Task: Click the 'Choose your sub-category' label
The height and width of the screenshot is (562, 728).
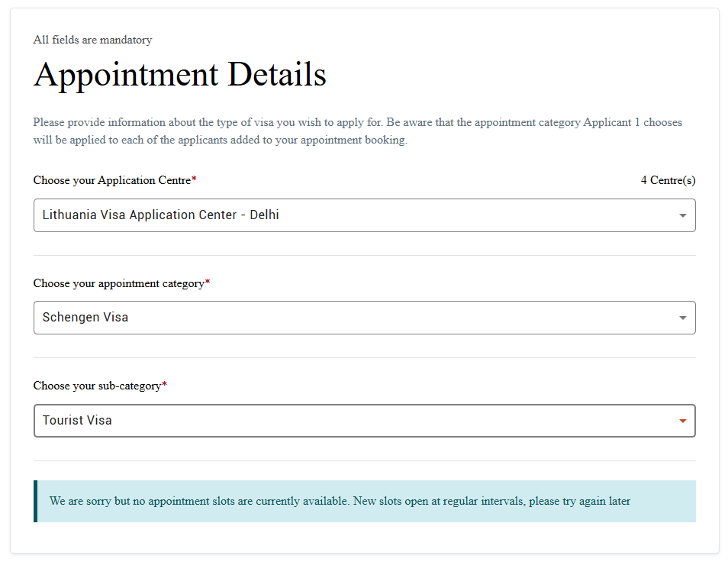Action: point(100,386)
